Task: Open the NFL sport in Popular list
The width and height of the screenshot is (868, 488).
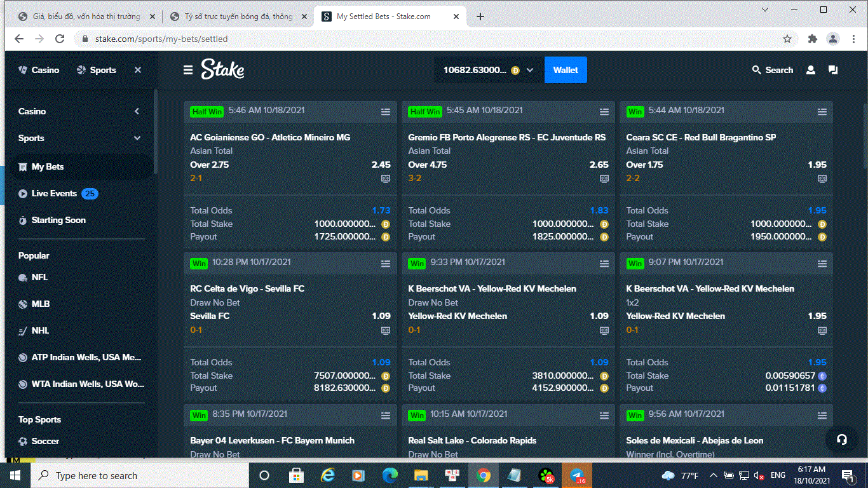Action: pos(39,277)
